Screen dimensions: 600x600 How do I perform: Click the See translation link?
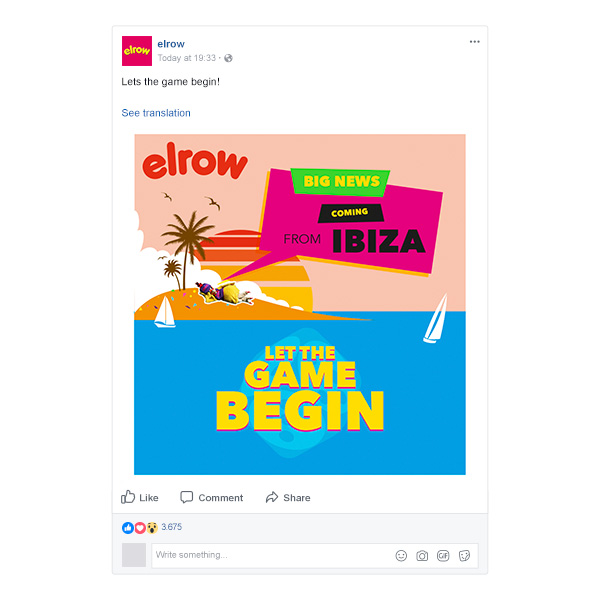[156, 113]
